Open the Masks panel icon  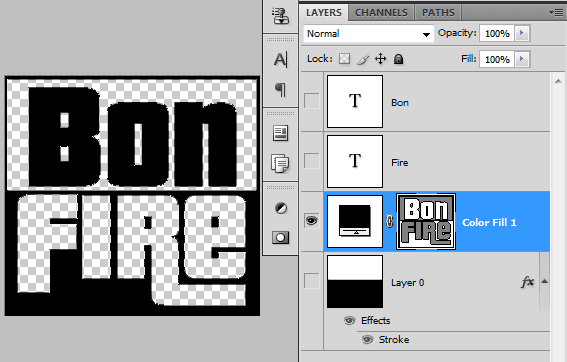pyautogui.click(x=281, y=238)
